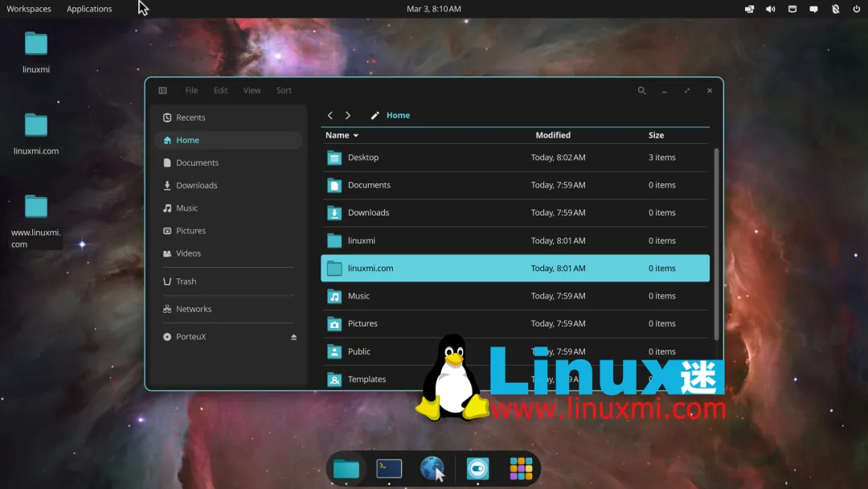Click the Pictures folder icon in list

click(x=334, y=324)
